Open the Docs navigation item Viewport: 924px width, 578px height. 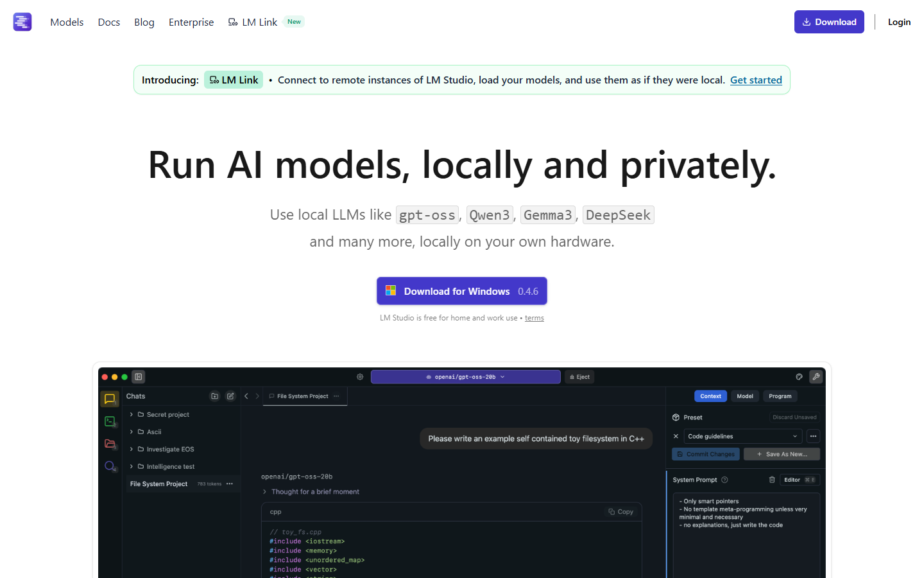(109, 22)
